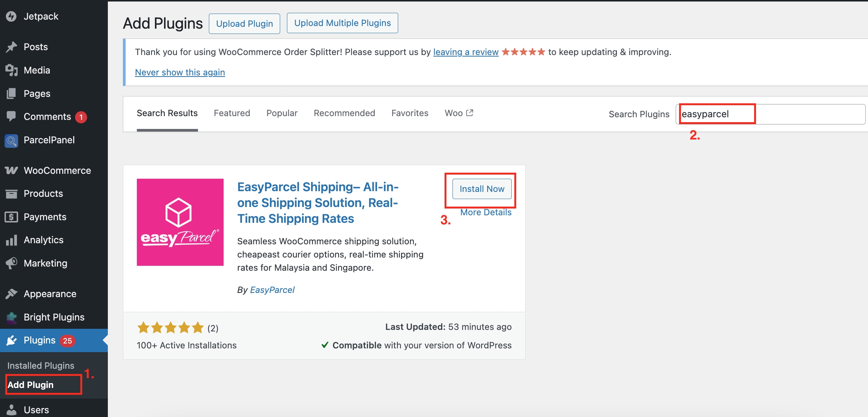
Task: Switch to the Popular tab
Action: pyautogui.click(x=282, y=113)
